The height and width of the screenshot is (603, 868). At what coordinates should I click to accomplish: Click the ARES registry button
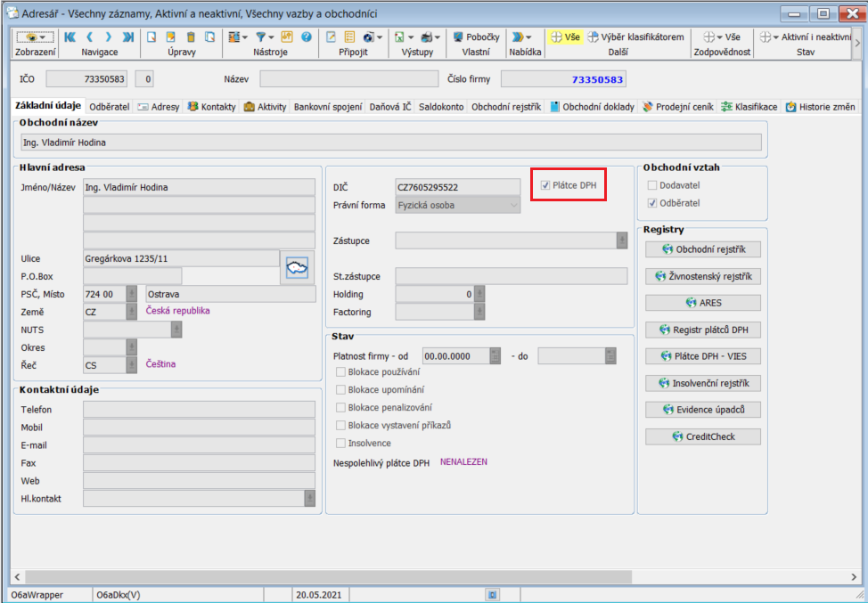coord(702,303)
